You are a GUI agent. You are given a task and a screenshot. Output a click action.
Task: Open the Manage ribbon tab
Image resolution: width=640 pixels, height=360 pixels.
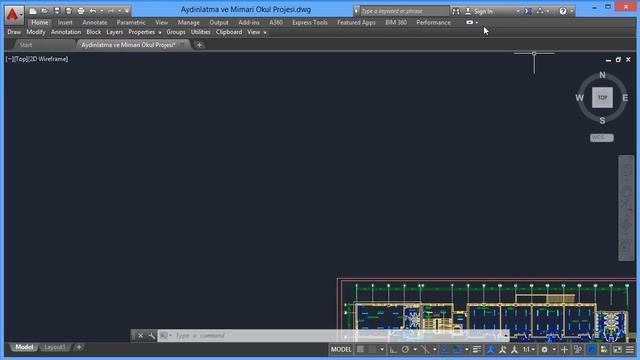tap(189, 22)
